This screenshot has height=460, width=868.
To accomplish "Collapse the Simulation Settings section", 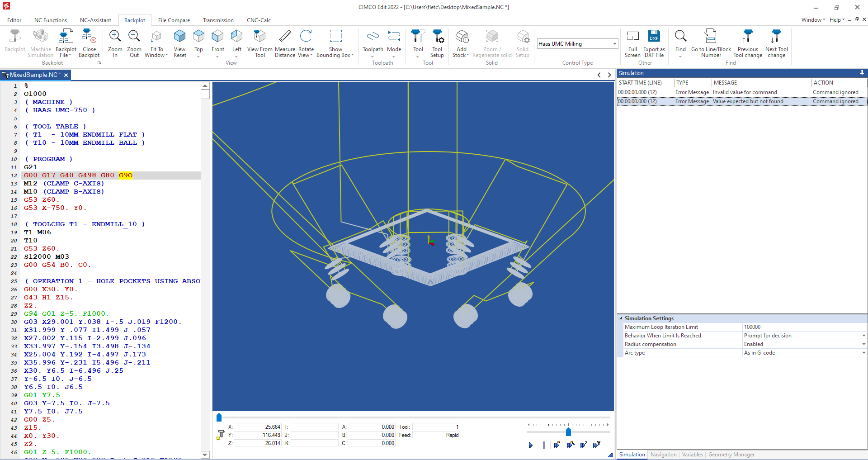I will (x=621, y=318).
